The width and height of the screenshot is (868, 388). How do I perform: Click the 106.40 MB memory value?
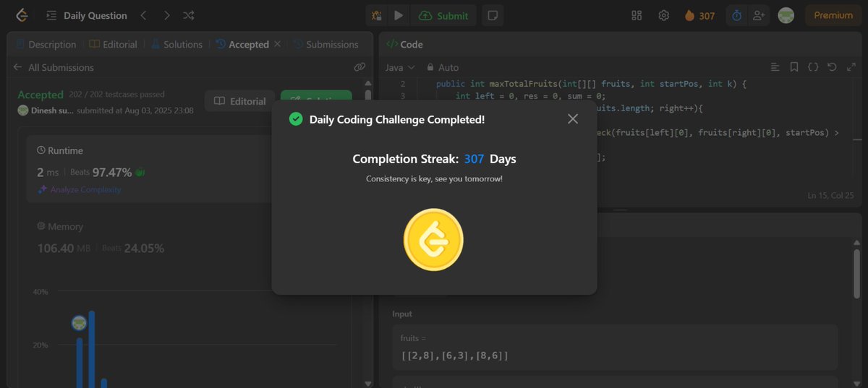[64, 248]
